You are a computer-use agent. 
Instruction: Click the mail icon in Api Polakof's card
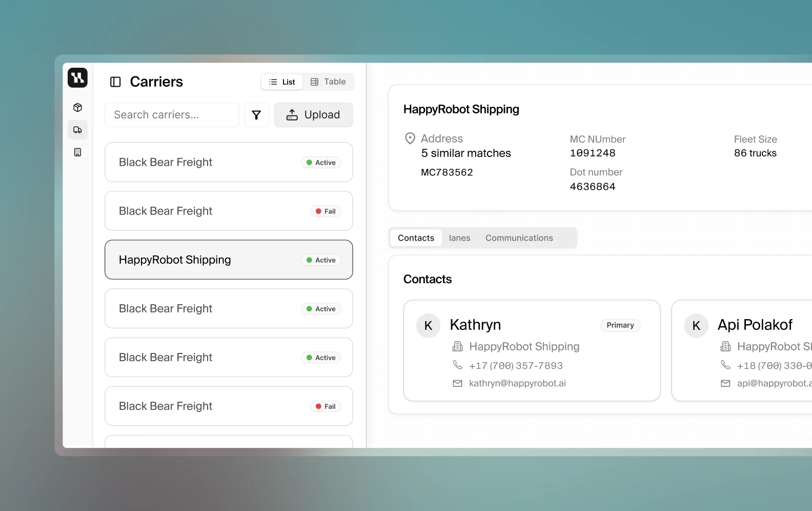[x=725, y=383]
